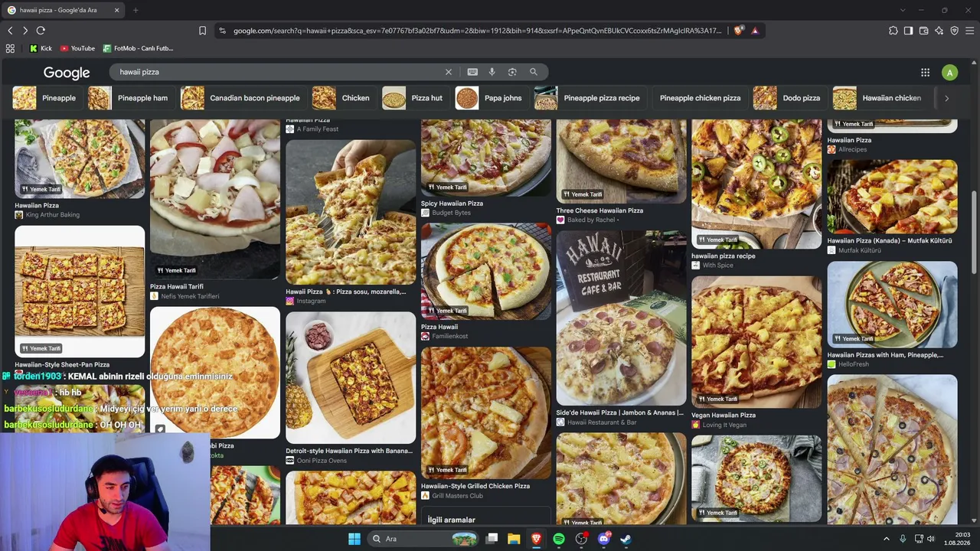Submit the search with the magnifier icon

tap(534, 72)
